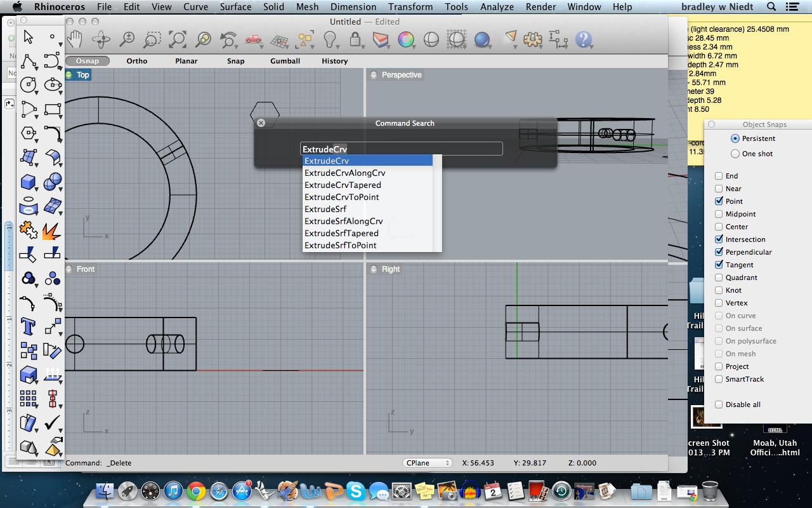Select the Rectangle tool
Image resolution: width=812 pixels, height=508 pixels.
(53, 109)
